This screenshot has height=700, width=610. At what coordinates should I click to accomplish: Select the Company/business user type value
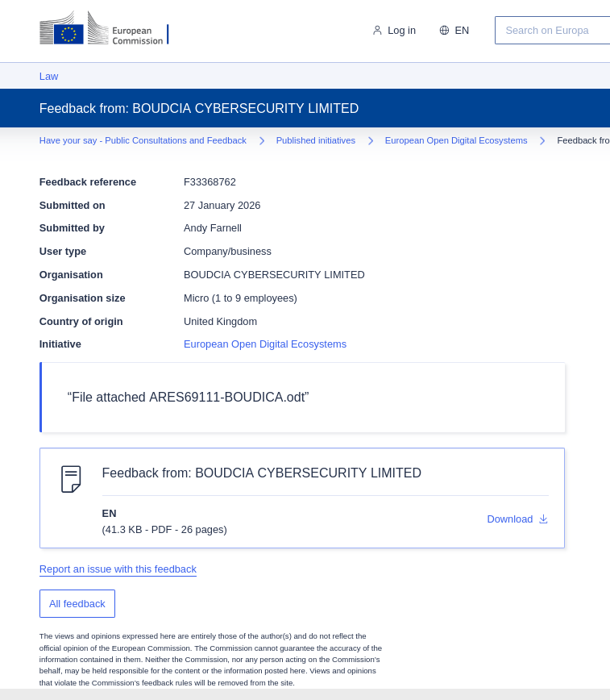tap(227, 252)
